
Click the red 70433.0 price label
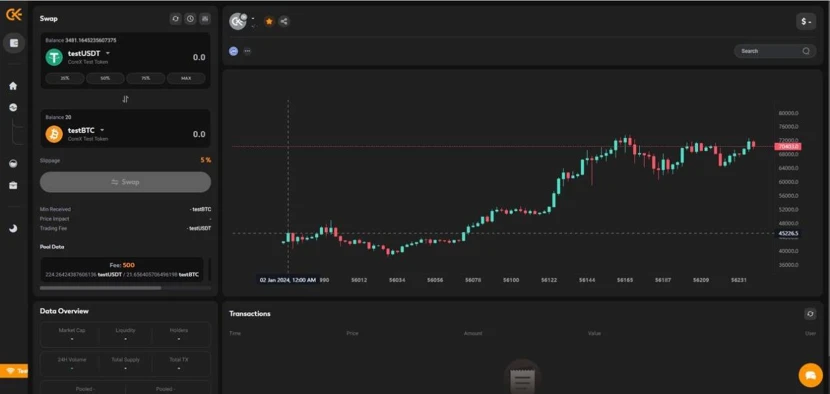(787, 146)
